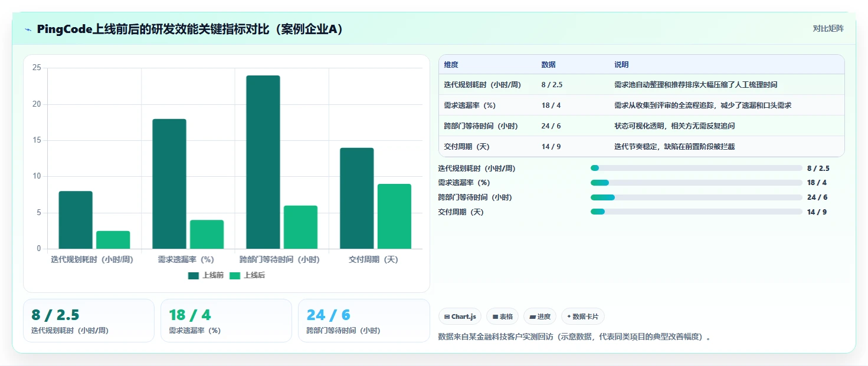Click the 进度 tag chip
Viewport: 868px width, 366px height.
pyautogui.click(x=540, y=316)
